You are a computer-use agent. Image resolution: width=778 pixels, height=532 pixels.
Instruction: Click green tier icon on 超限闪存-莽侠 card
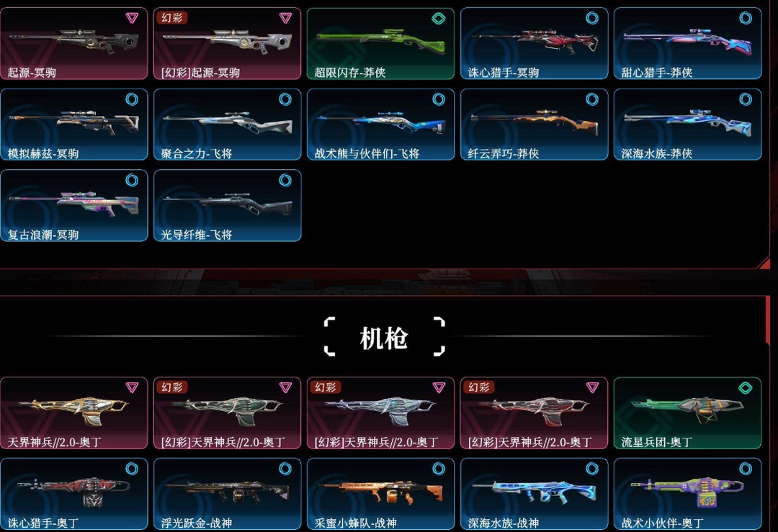click(439, 19)
